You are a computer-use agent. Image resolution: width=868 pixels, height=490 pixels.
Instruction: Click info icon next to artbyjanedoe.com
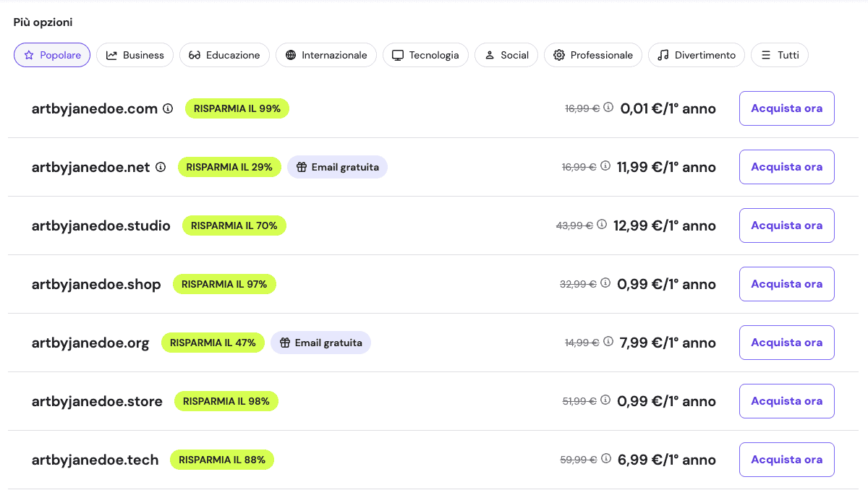tap(168, 108)
